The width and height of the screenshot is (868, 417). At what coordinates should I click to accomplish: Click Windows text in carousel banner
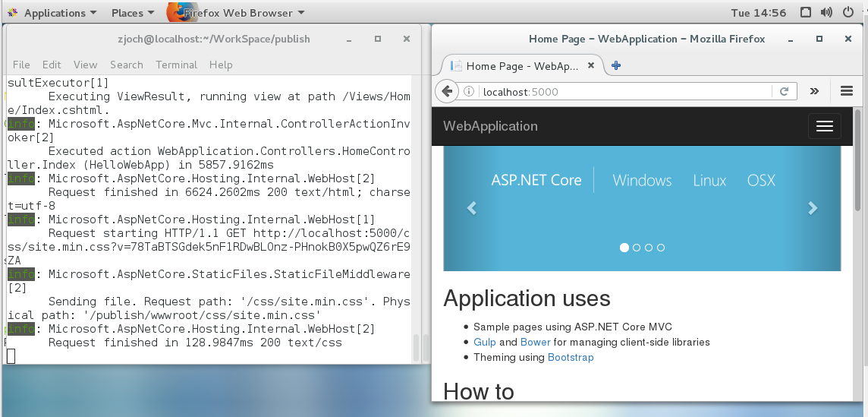(642, 180)
